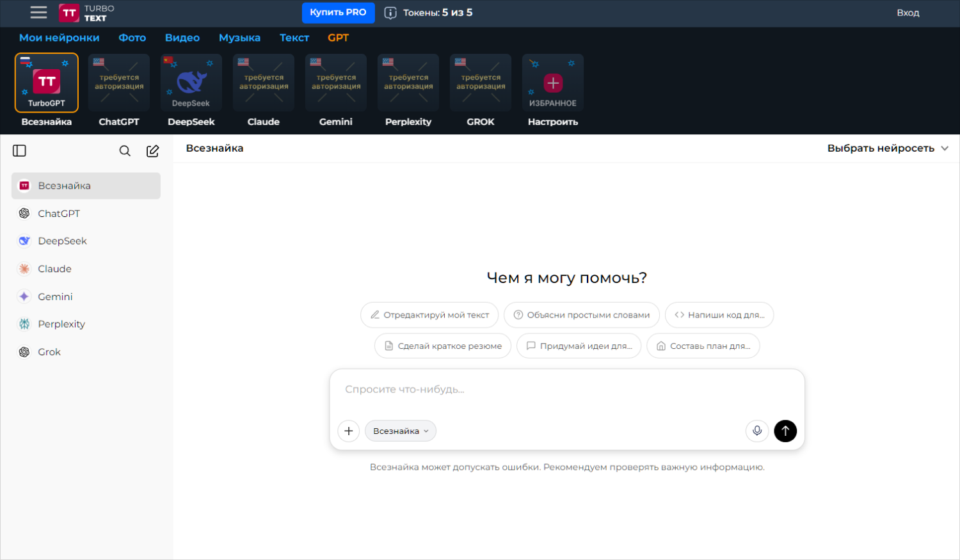
Task: Open ChatGPT in the sidebar list
Action: [x=86, y=214]
